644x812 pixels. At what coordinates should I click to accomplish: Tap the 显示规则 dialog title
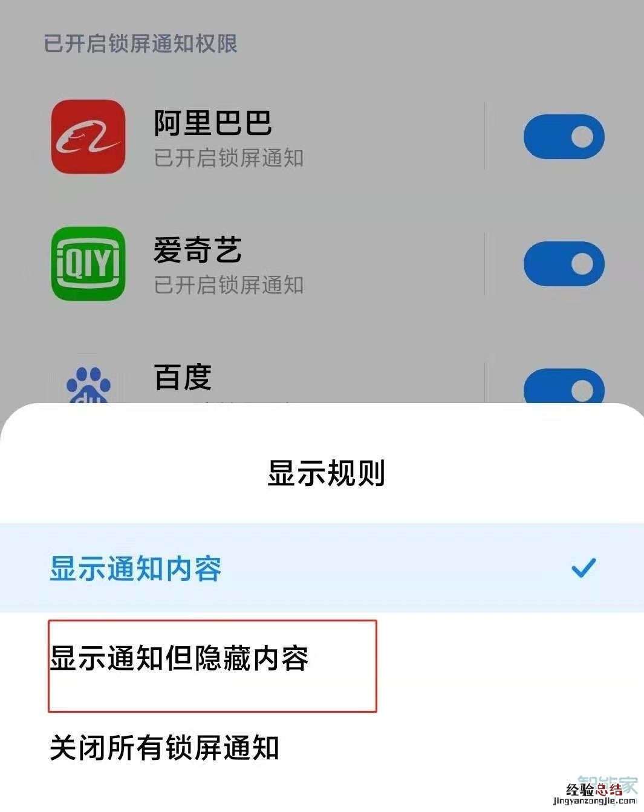point(327,473)
